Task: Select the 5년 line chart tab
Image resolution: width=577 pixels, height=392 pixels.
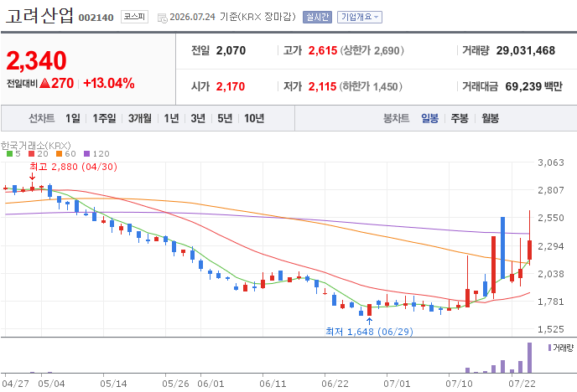Action: click(x=225, y=118)
